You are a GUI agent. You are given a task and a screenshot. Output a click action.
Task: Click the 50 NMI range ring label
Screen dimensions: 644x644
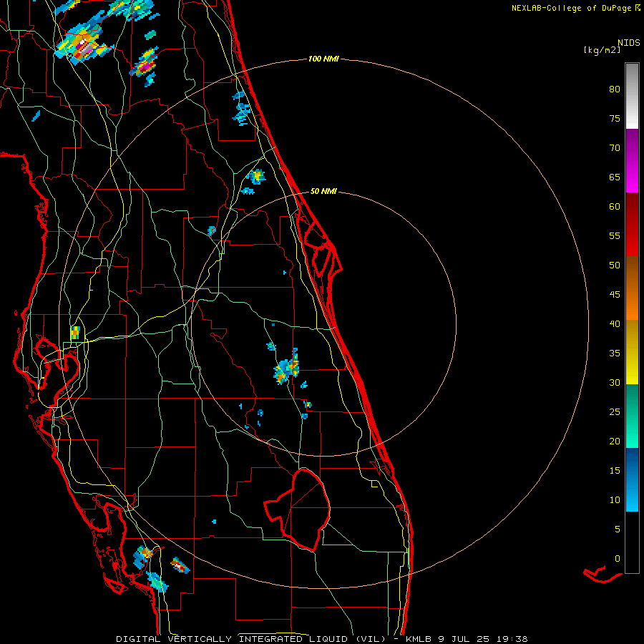point(323,191)
